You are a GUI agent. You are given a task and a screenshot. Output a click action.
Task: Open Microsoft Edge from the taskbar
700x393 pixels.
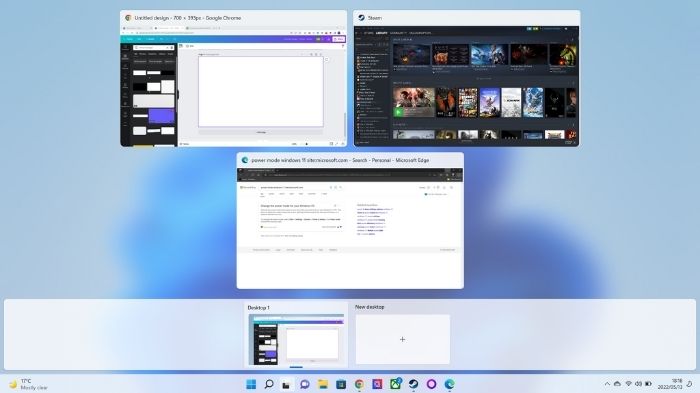click(x=450, y=384)
